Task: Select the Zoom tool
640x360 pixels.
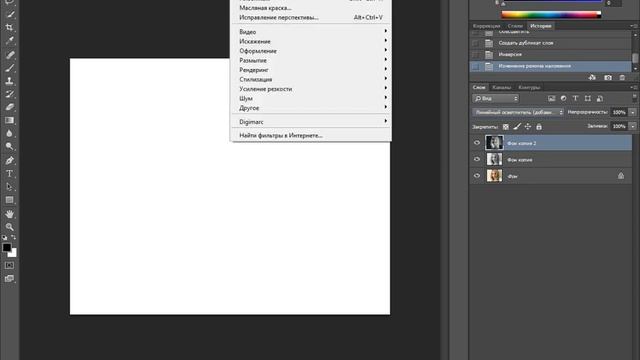Action: (10, 227)
